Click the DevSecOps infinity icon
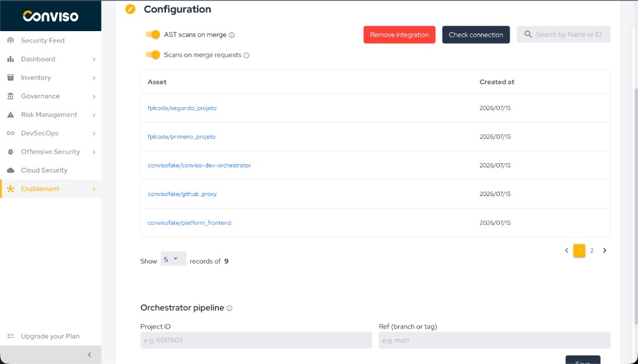638x364 pixels. (x=11, y=133)
